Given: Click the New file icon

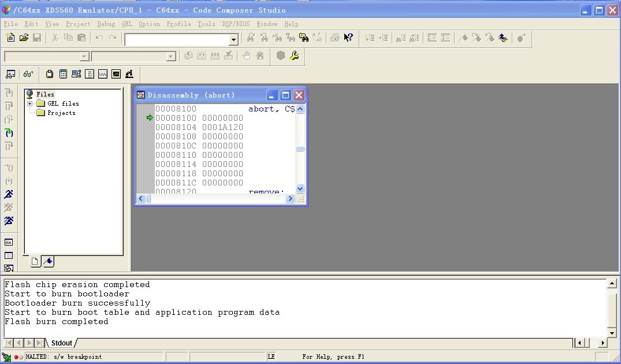Looking at the screenshot, I should (11, 38).
